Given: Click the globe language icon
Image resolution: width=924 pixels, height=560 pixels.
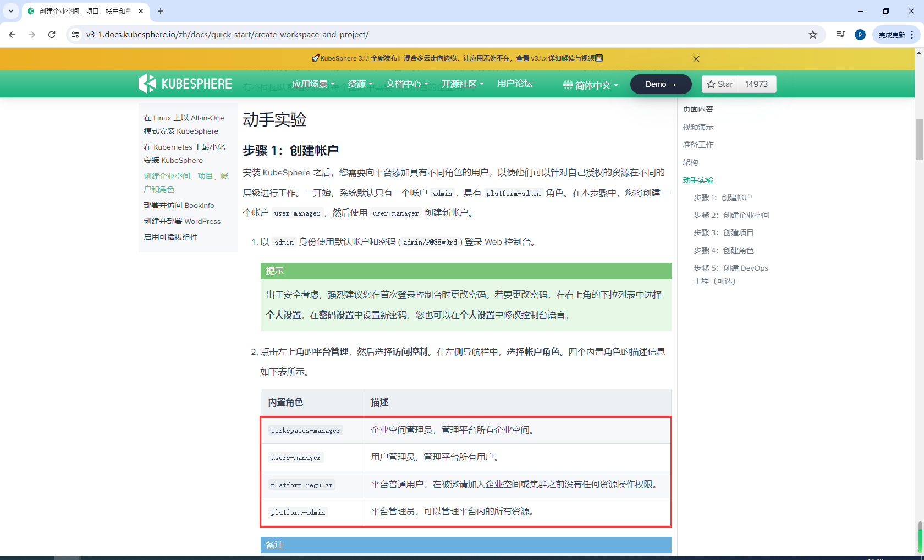Looking at the screenshot, I should point(568,85).
